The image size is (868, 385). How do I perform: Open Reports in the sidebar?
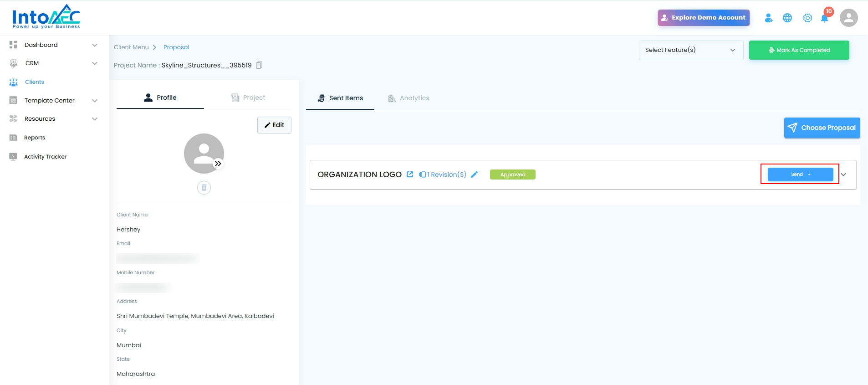35,138
